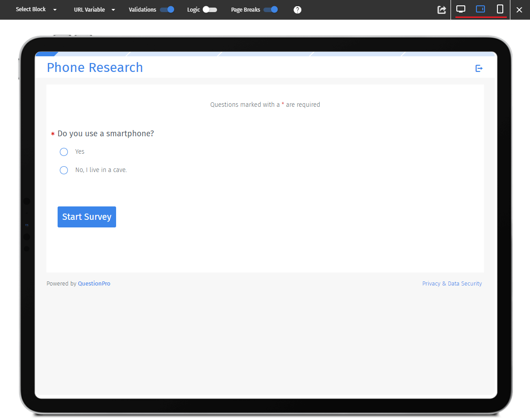Open the QuestionPro link
Image resolution: width=530 pixels, height=420 pixels.
[94, 283]
